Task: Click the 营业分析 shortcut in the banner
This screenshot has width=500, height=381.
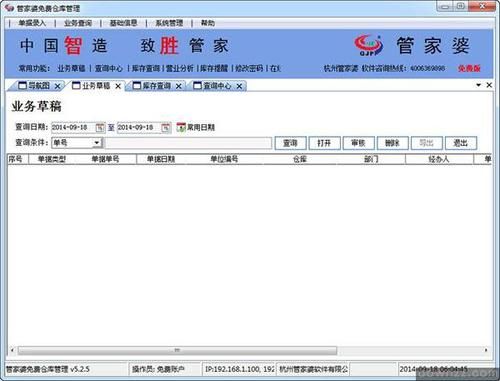Action: pos(180,68)
